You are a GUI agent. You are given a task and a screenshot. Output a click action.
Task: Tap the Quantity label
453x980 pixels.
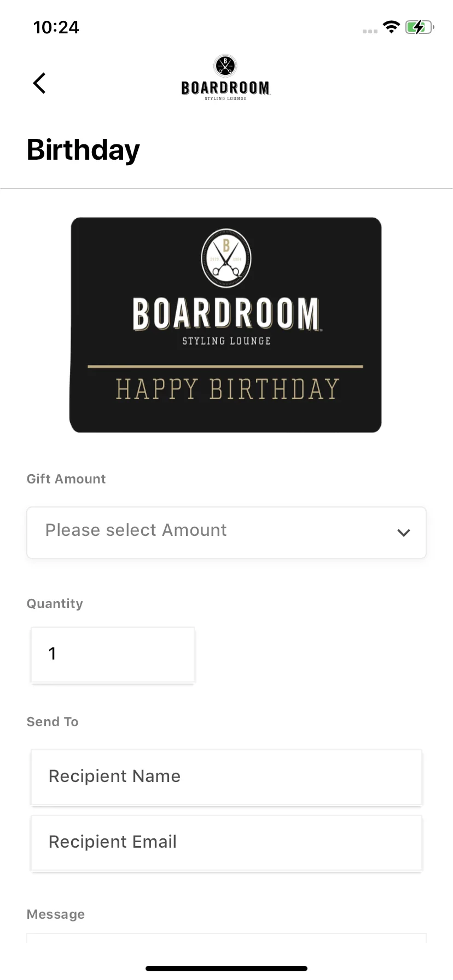(x=55, y=604)
